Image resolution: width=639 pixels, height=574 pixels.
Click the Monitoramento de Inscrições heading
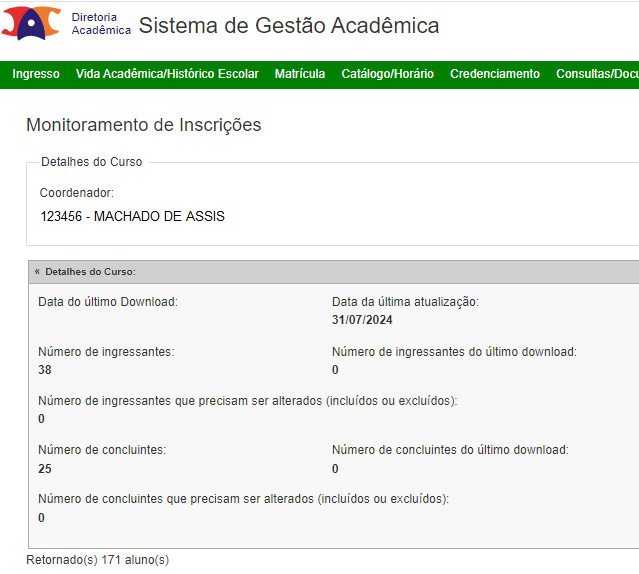tap(143, 125)
